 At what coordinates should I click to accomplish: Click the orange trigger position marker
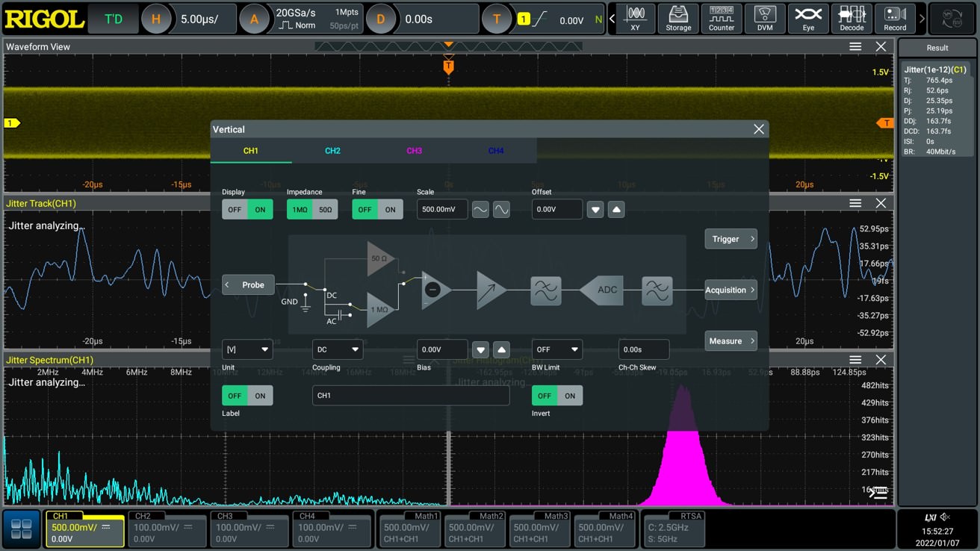pyautogui.click(x=448, y=66)
